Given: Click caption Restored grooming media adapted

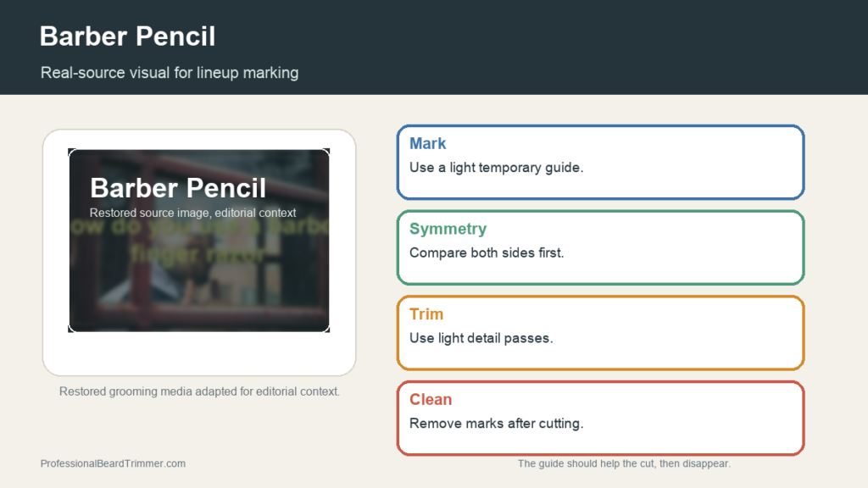Looking at the screenshot, I should [x=199, y=391].
